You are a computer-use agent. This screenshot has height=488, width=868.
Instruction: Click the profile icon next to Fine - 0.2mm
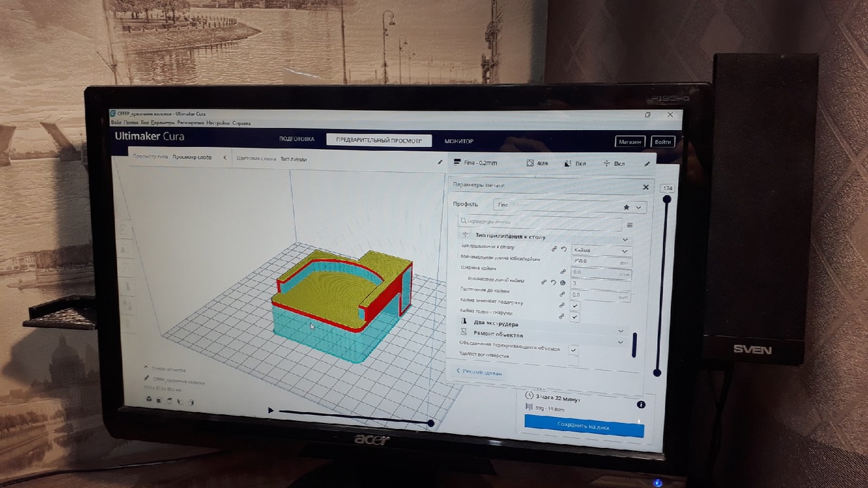pos(456,163)
